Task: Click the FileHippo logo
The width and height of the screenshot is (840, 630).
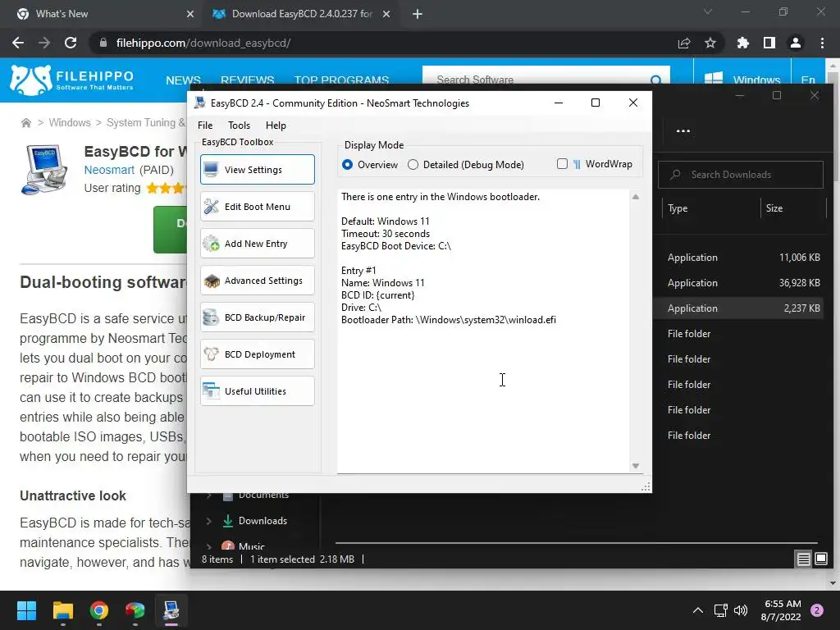Action: pyautogui.click(x=71, y=80)
